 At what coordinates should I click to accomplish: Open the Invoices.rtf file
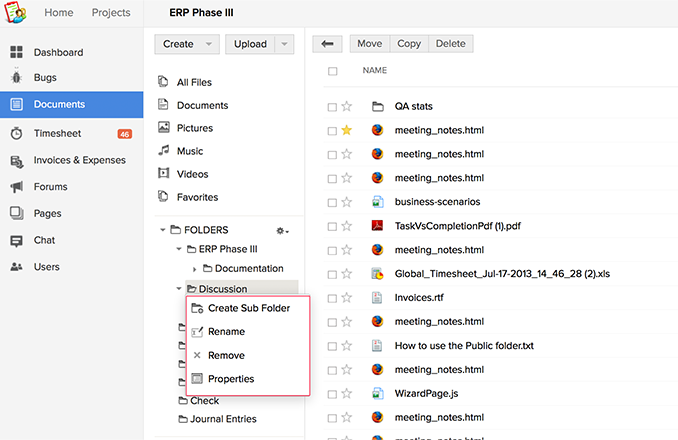coord(421,298)
